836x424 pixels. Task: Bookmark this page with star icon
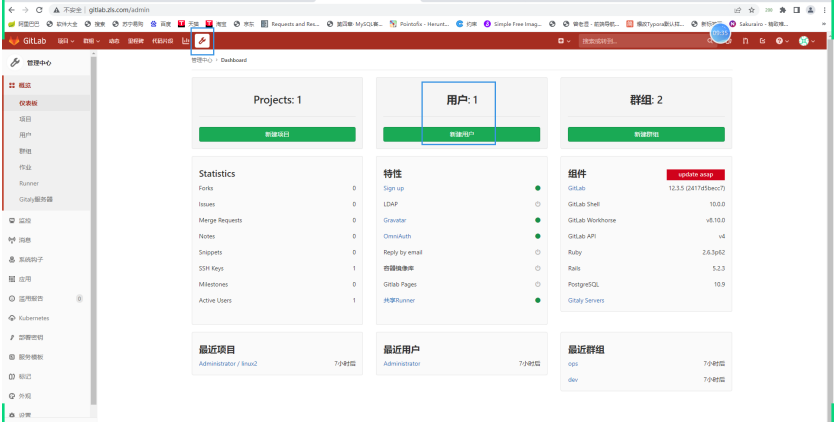[x=752, y=10]
